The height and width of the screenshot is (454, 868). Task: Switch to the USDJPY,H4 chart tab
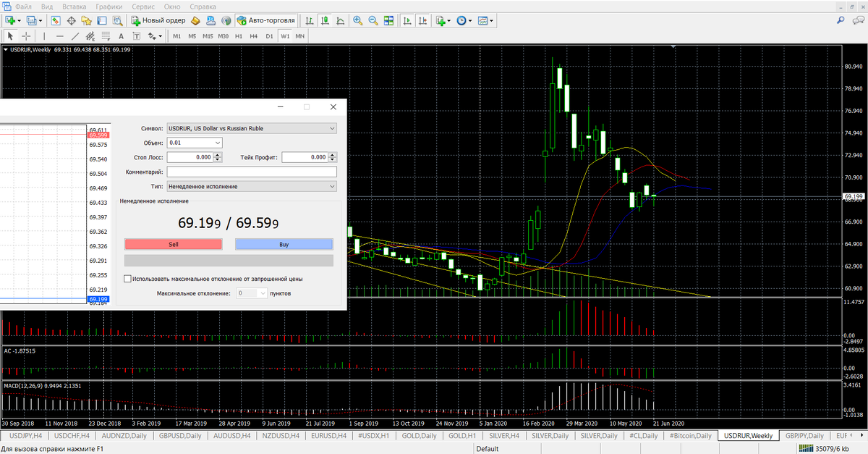[x=25, y=436]
